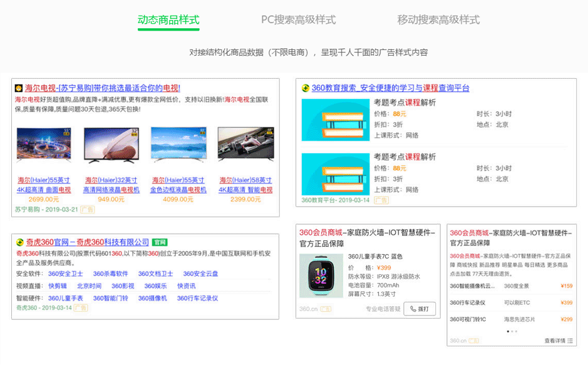Image resolution: width=588 pixels, height=380 pixels.
Task: Click the 360 favicon beside 360教育搜索 title
Action: pos(306,88)
